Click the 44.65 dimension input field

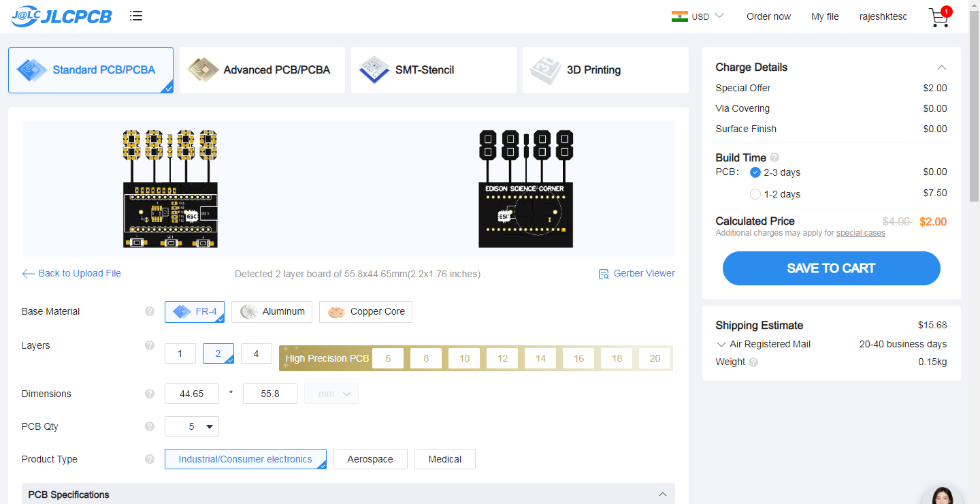click(x=192, y=394)
